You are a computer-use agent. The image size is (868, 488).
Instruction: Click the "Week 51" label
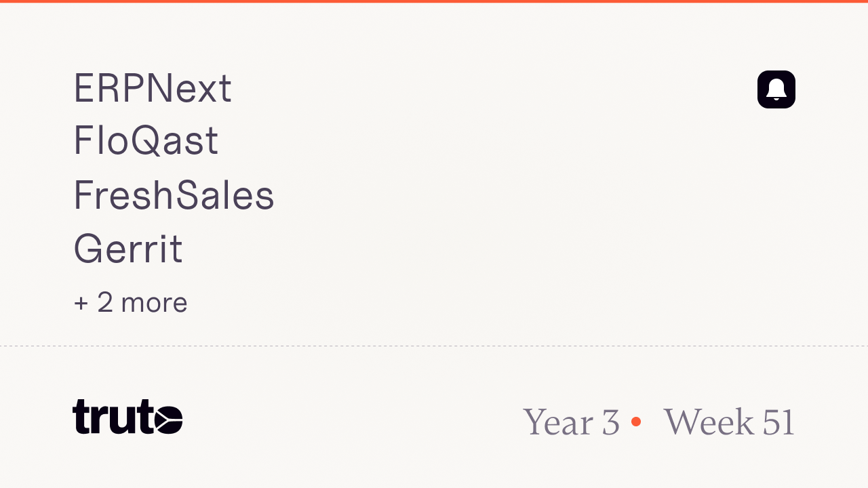(x=728, y=422)
